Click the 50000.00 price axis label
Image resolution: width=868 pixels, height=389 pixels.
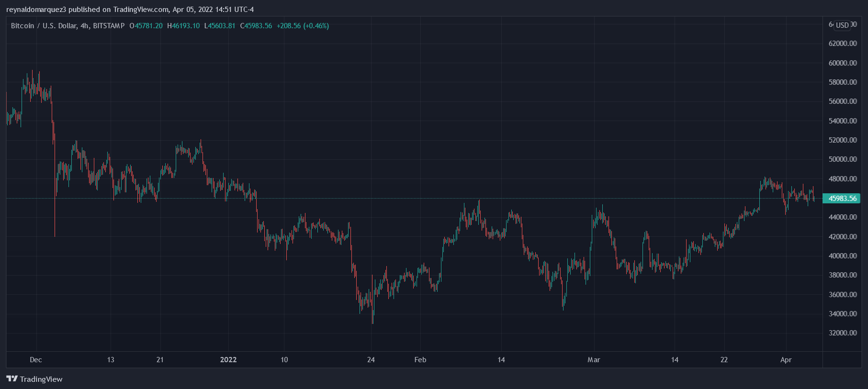pos(843,159)
